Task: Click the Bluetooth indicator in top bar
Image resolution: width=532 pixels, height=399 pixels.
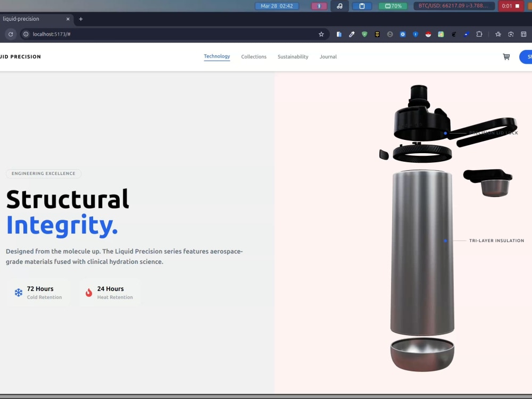Action: coord(319,6)
